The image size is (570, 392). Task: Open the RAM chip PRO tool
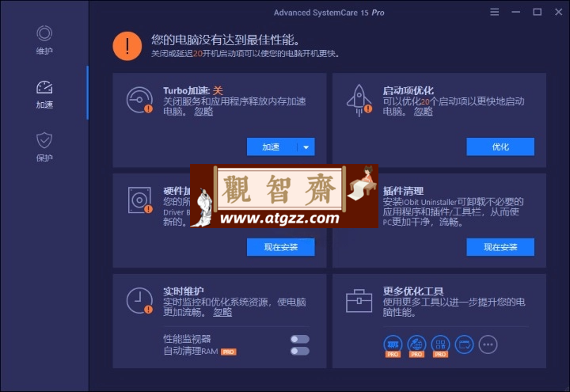coord(393,346)
